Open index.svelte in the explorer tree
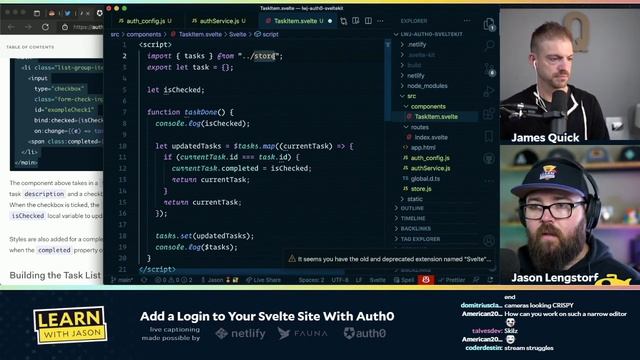This screenshot has height=360, width=640. (431, 138)
